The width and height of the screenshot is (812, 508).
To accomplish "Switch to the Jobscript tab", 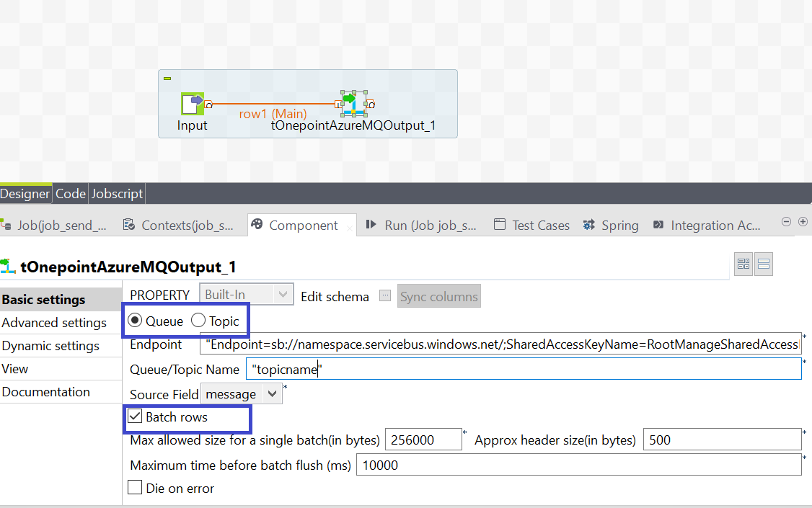I will [117, 194].
